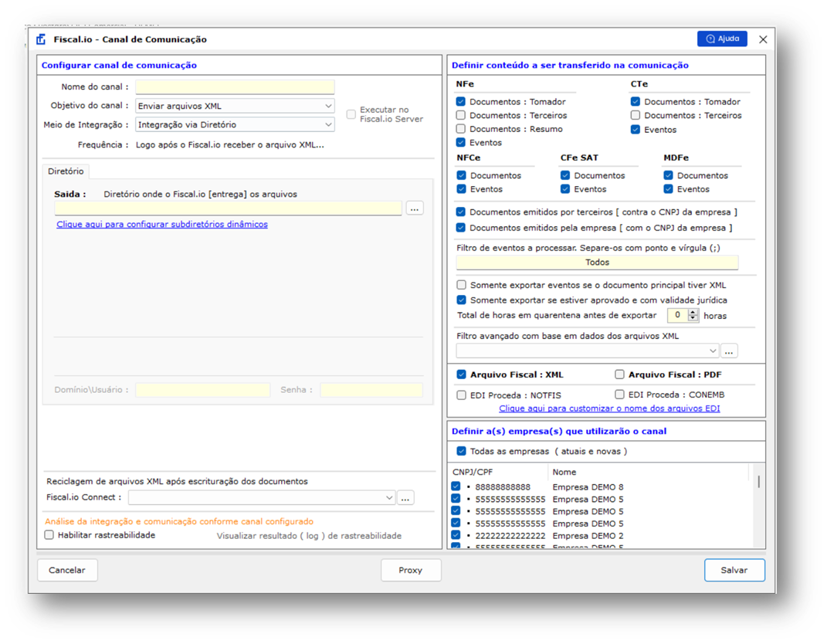Click the event filter field showing Todos
Viewport: 827px width, 644px height.
(x=597, y=262)
